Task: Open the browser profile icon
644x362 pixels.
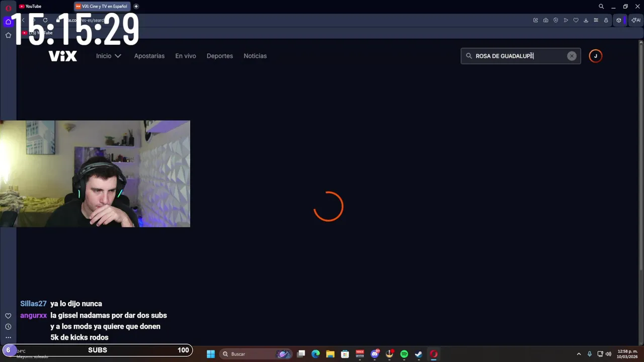Action: tap(606, 20)
